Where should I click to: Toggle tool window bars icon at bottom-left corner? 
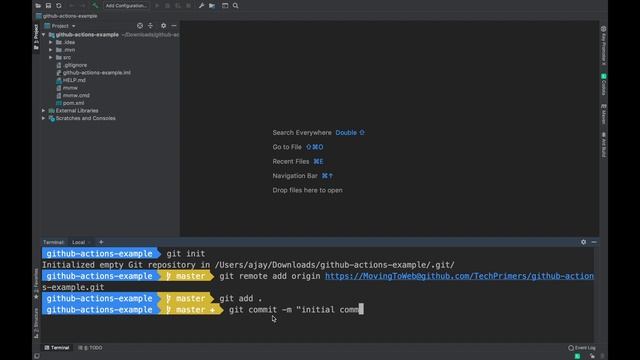click(x=37, y=356)
